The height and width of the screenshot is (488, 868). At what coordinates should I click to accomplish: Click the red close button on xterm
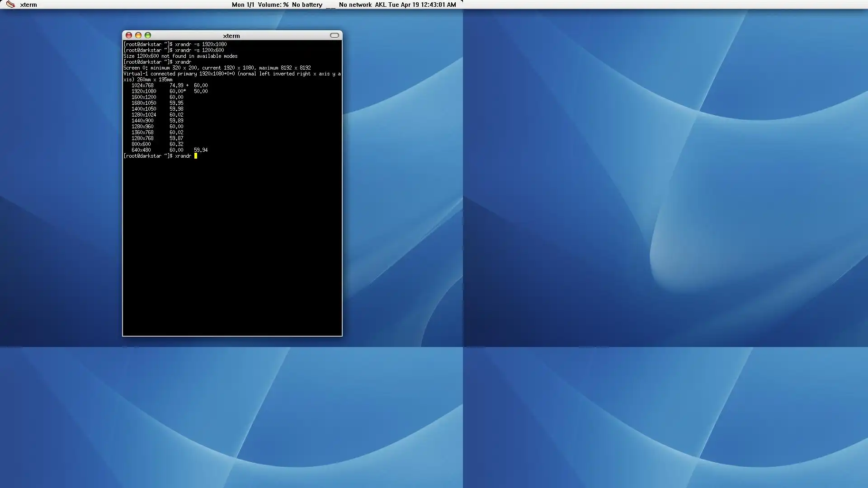(129, 35)
